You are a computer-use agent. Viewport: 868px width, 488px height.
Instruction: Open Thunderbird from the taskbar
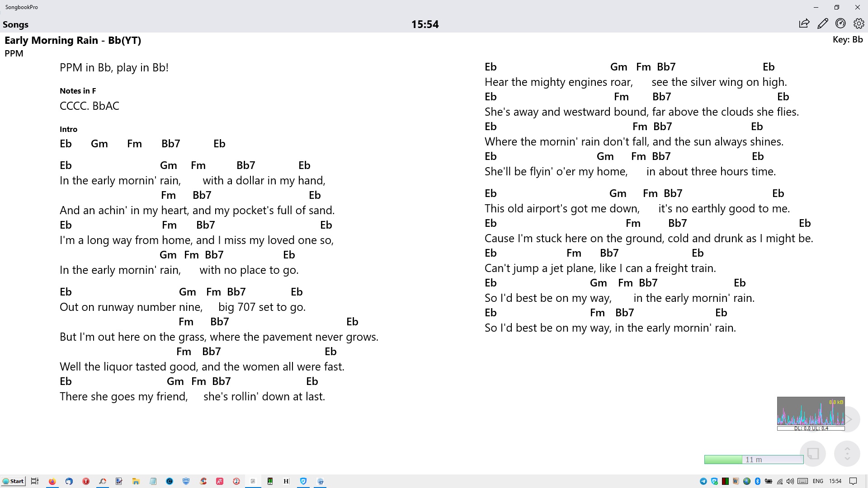[x=69, y=481]
